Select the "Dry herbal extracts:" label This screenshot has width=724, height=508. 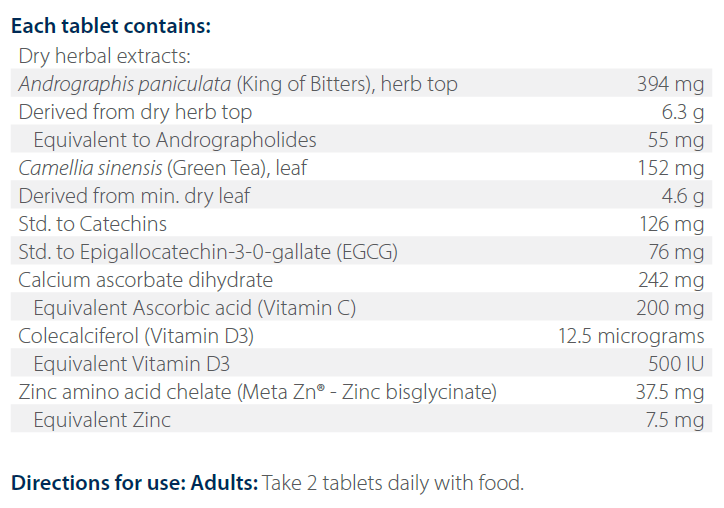(104, 57)
